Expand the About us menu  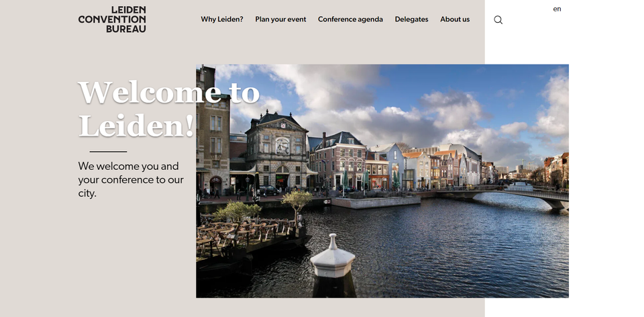[455, 19]
